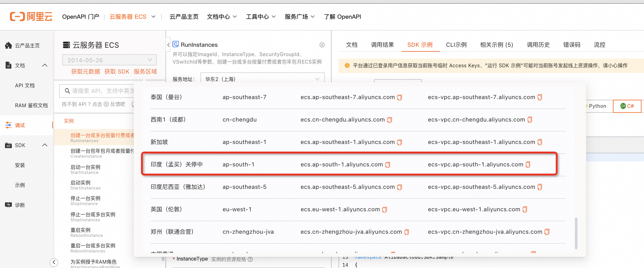The image size is (644, 268).
Task: Open 安装 under SDK in sidebar
Action: click(20, 165)
